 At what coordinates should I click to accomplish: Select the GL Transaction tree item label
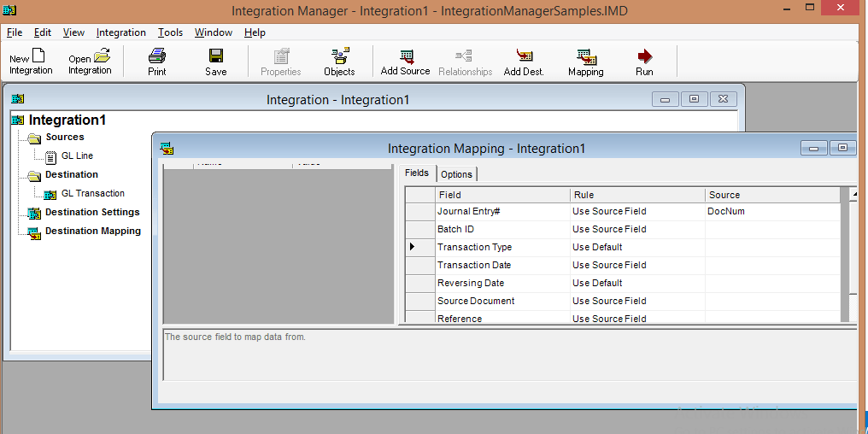93,193
